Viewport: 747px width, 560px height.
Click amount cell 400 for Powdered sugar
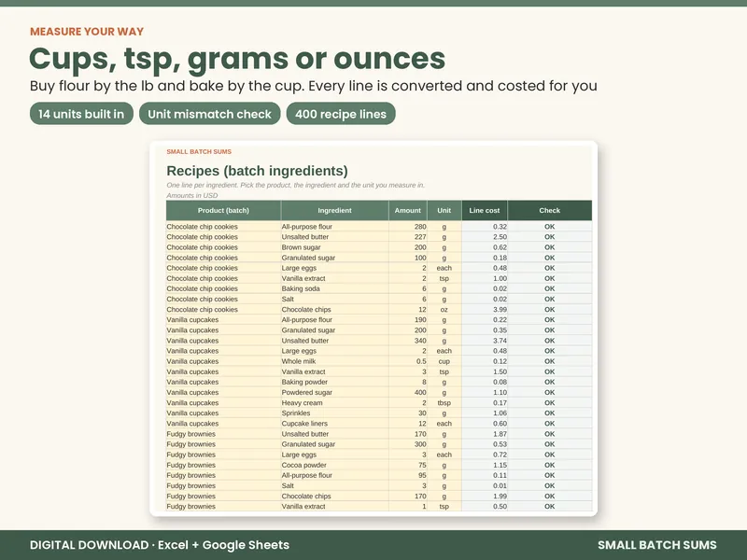coord(408,392)
